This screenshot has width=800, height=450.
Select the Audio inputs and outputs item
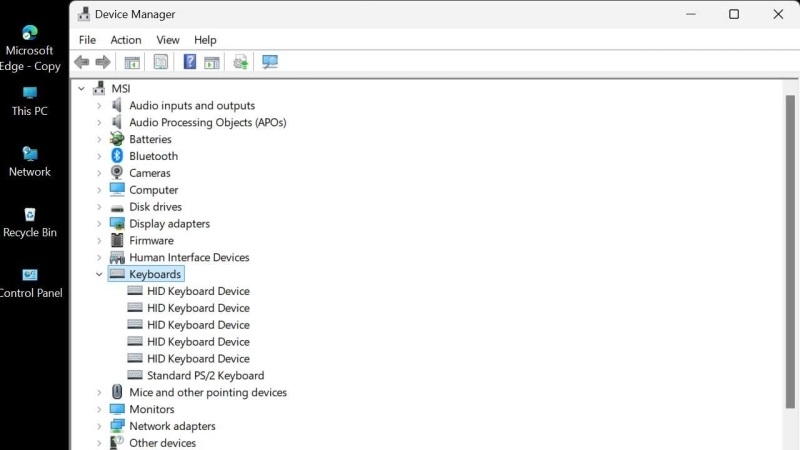[191, 106]
